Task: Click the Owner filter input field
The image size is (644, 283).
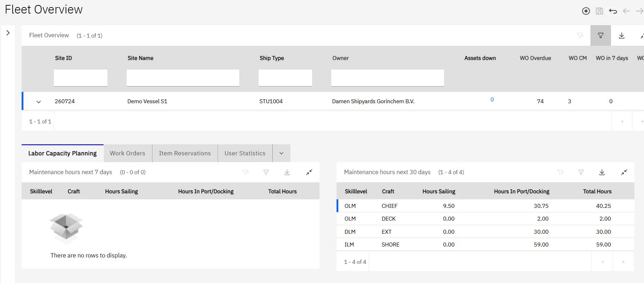Action: pyautogui.click(x=387, y=78)
